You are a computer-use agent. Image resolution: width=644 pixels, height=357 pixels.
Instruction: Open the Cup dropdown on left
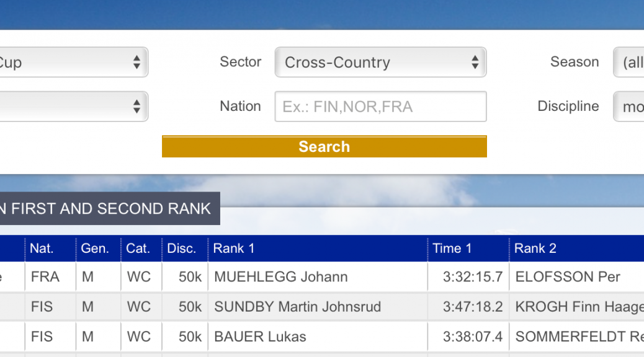pyautogui.click(x=73, y=63)
